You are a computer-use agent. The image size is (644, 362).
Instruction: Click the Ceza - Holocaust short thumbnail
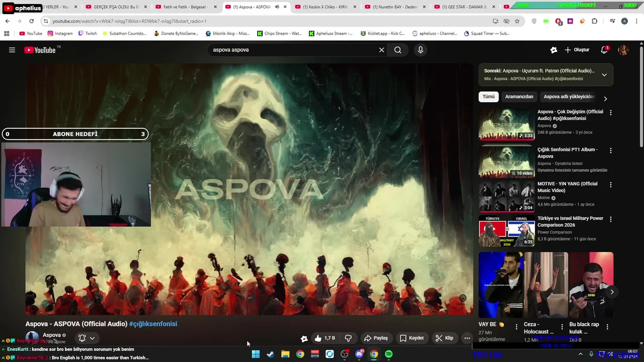(546, 286)
